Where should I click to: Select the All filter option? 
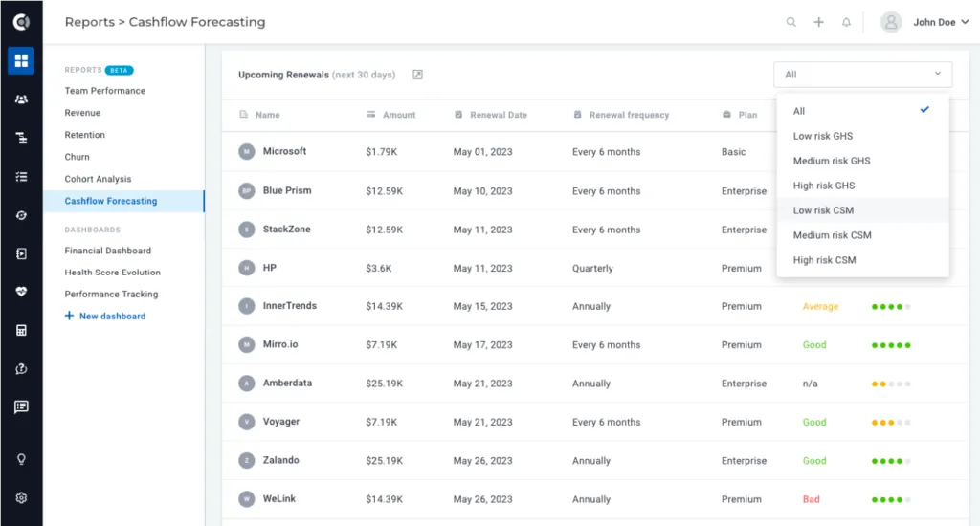862,111
